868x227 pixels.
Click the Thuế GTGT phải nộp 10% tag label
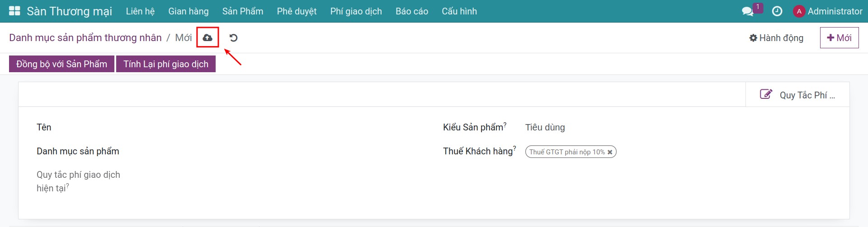(x=567, y=152)
